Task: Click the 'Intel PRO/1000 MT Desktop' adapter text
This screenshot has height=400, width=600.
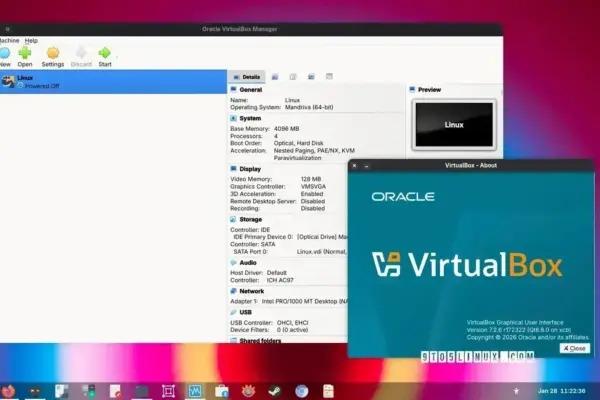Action: (x=299, y=301)
